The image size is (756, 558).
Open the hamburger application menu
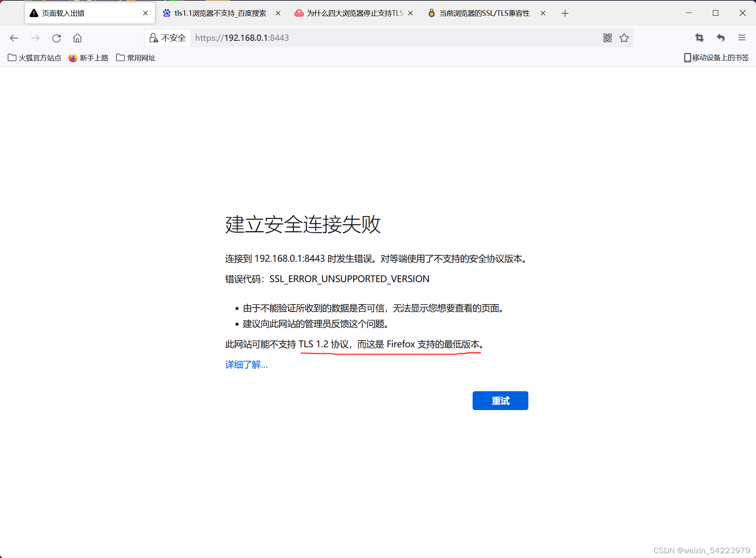click(x=741, y=38)
